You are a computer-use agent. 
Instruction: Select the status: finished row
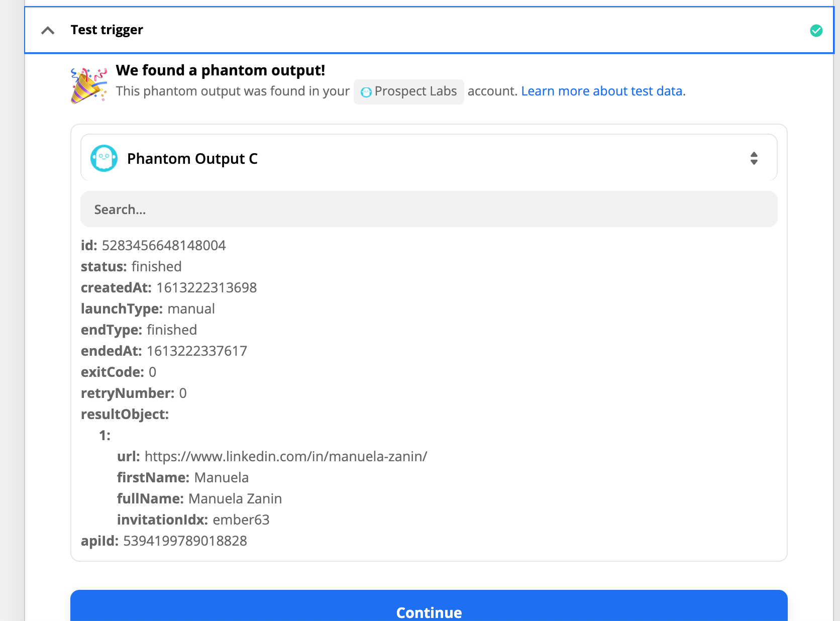[131, 266]
